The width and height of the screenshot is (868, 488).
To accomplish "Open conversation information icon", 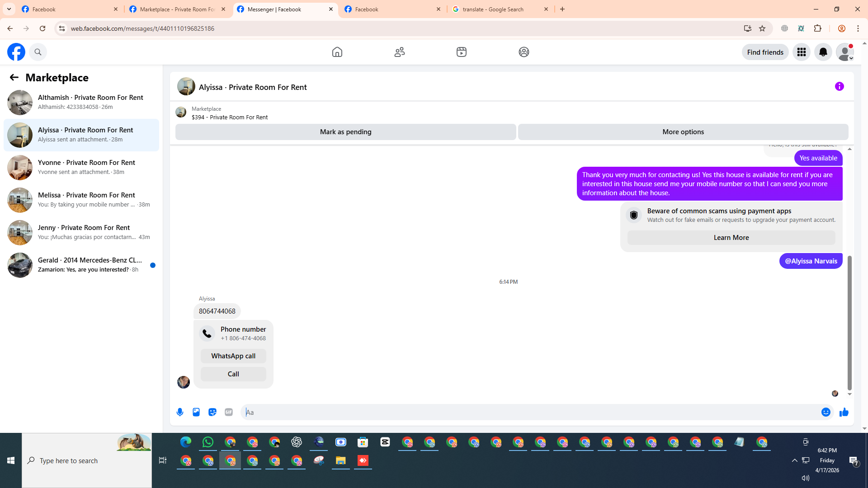I will tap(839, 86).
